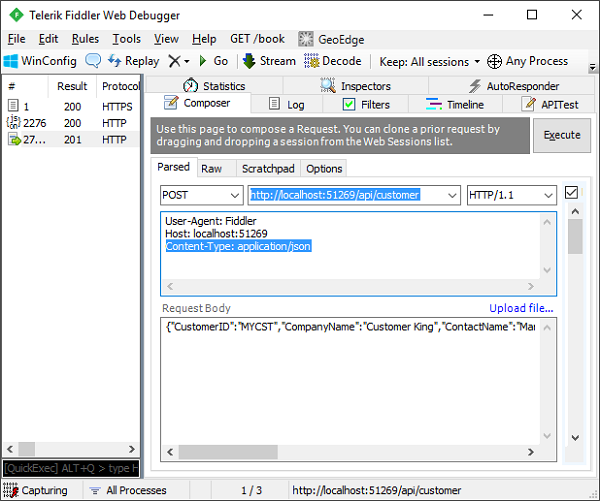Open the Edit menu
Image resolution: width=600 pixels, height=501 pixels.
coord(48,39)
